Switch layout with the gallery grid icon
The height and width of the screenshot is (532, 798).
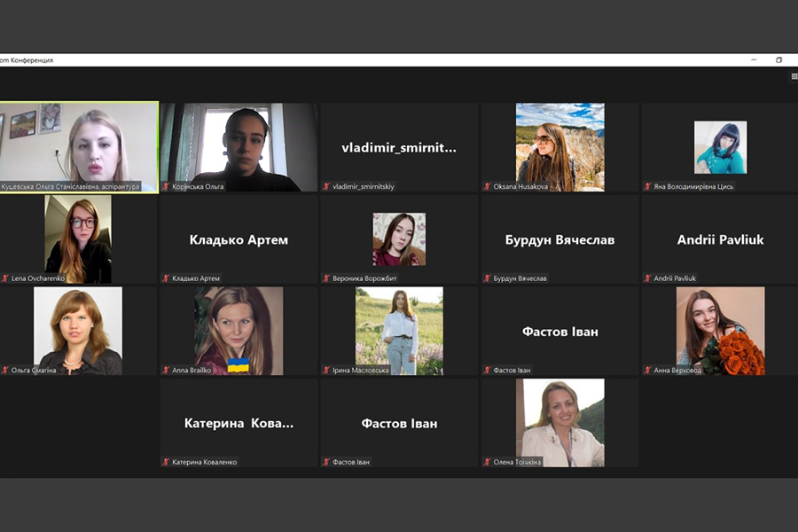(794, 76)
